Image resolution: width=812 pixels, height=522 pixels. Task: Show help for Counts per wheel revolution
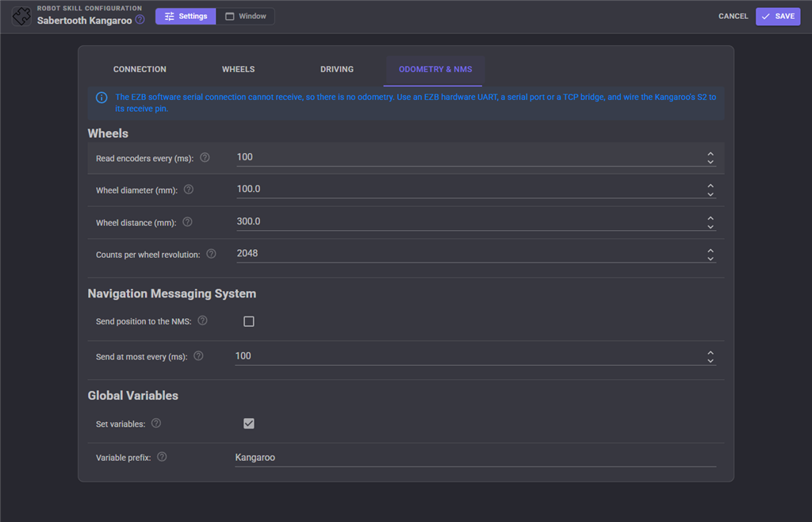click(211, 254)
